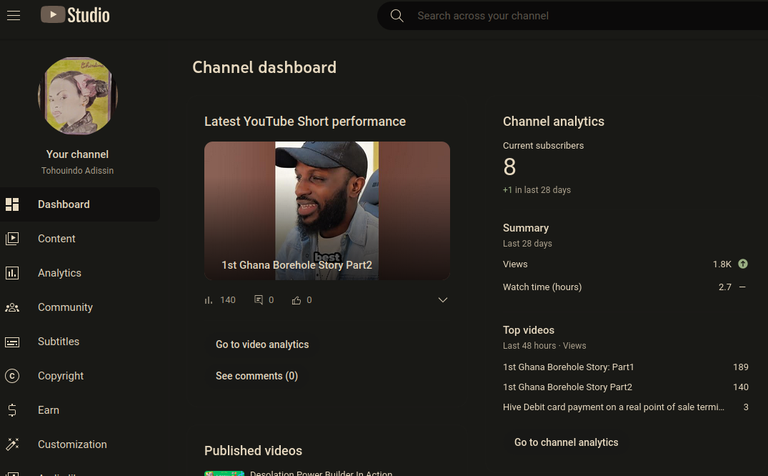768x476 pixels.
Task: Open top video '1st Ghana Borehole Story: Part1'
Action: click(568, 367)
